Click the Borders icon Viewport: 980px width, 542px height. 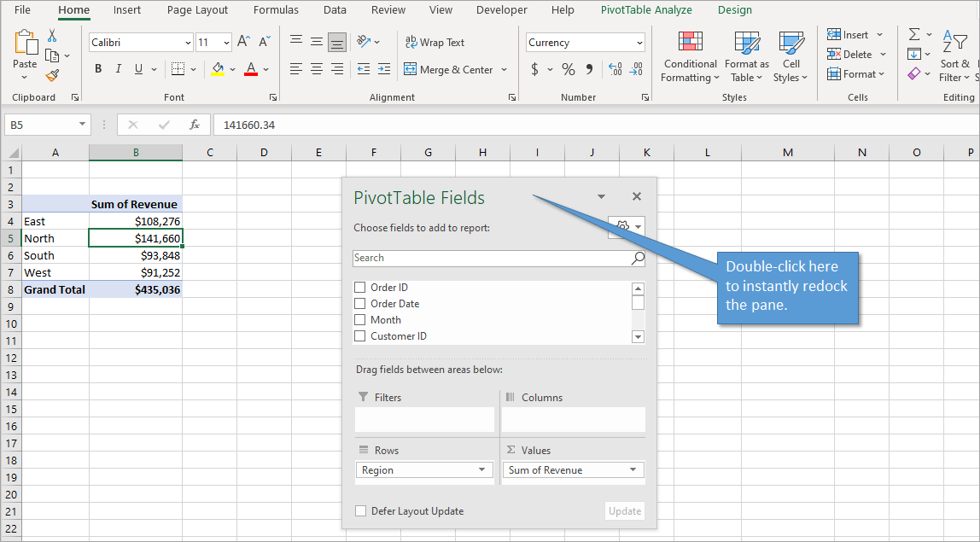178,69
